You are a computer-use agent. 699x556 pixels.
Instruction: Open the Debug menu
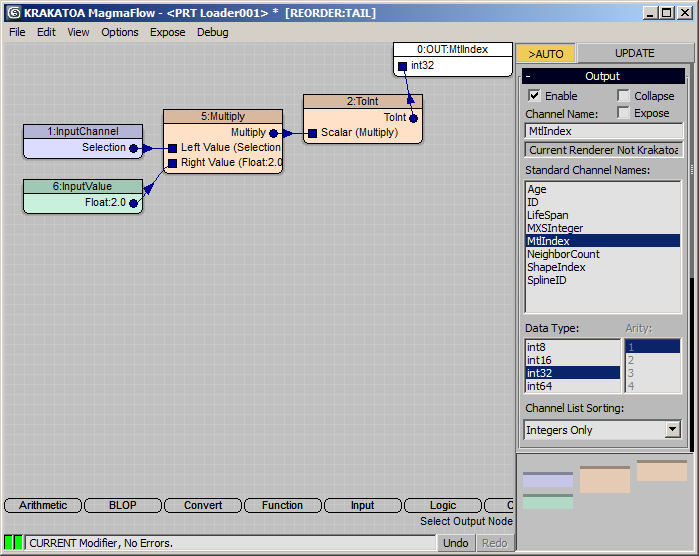click(213, 32)
